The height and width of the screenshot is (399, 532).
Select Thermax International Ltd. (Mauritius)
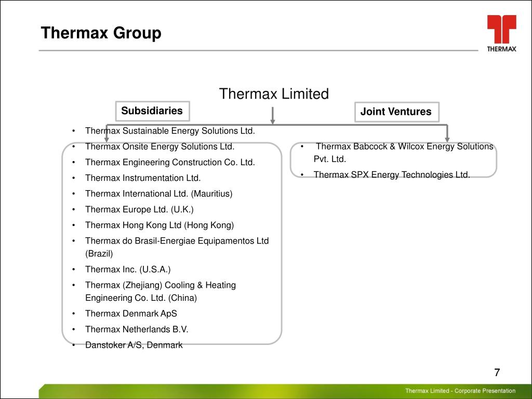pos(159,194)
